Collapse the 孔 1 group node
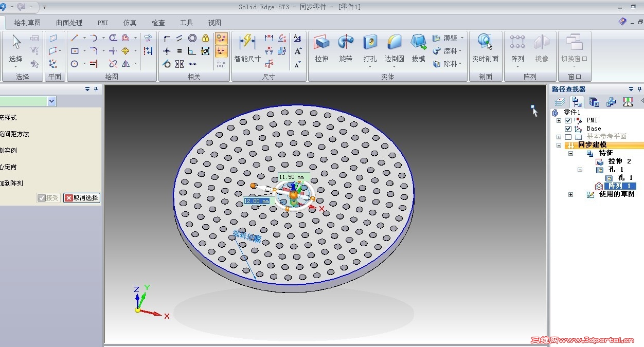 [x=580, y=170]
